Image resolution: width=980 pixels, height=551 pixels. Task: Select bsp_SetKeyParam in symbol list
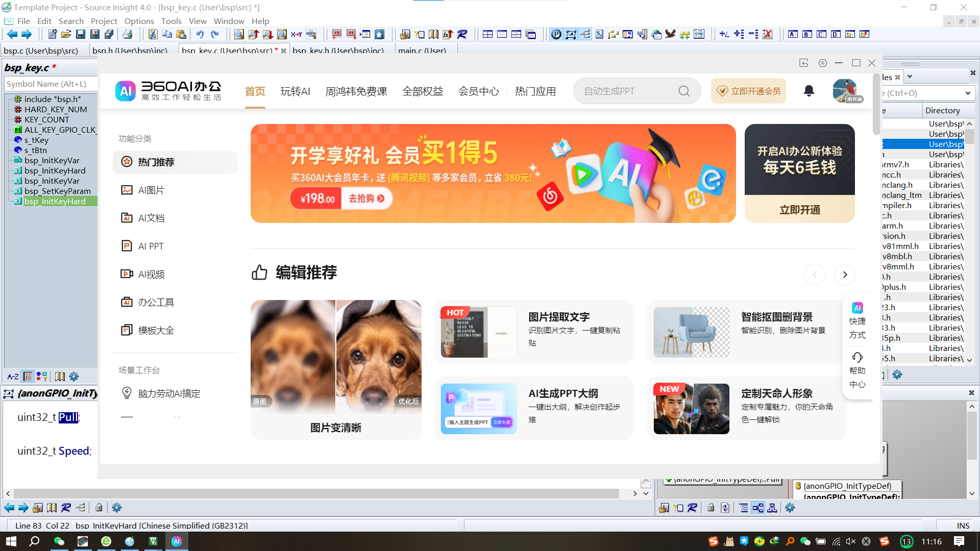pyautogui.click(x=57, y=191)
